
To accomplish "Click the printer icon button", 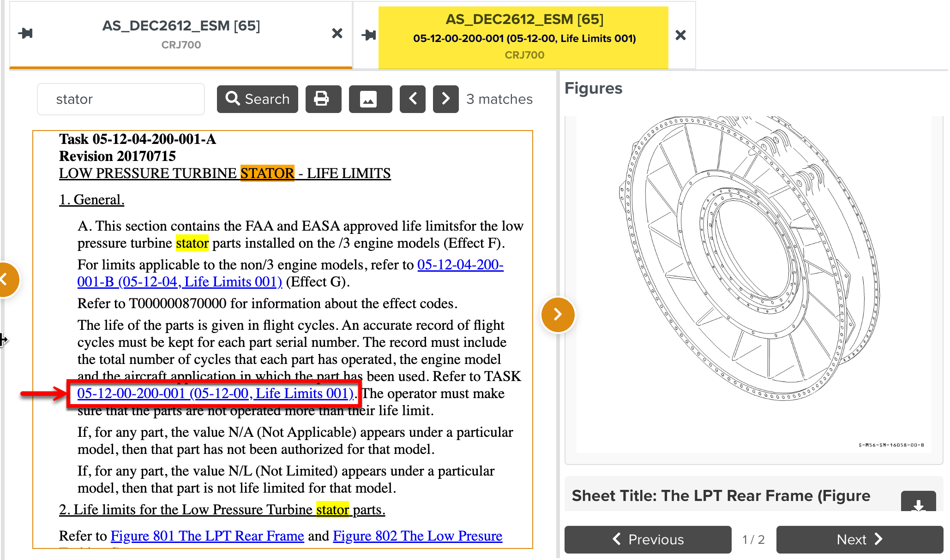I will [323, 99].
